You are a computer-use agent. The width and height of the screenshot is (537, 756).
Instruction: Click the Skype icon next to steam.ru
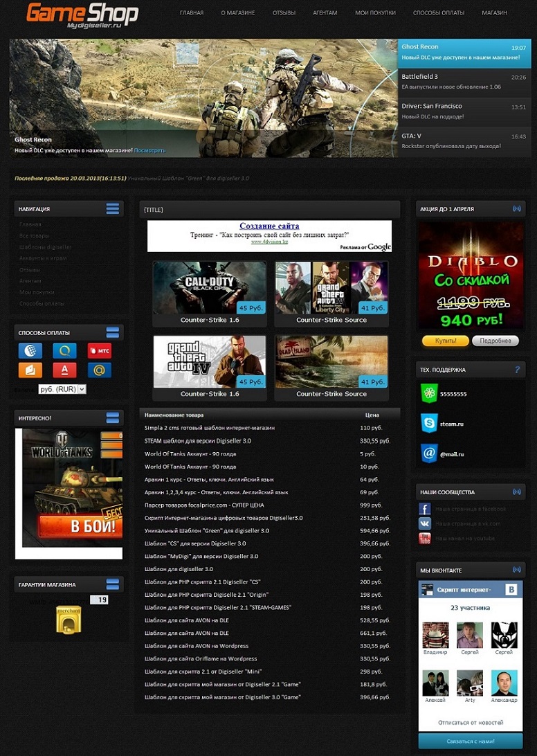coord(428,423)
